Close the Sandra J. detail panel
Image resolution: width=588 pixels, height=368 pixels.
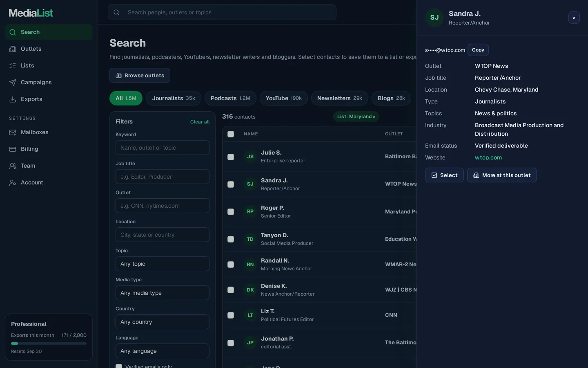tap(574, 18)
